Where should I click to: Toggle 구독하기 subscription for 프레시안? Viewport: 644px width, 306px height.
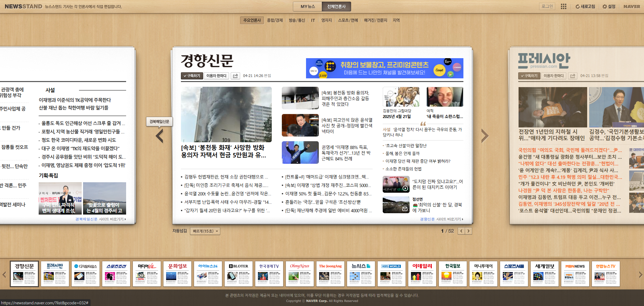click(529, 76)
